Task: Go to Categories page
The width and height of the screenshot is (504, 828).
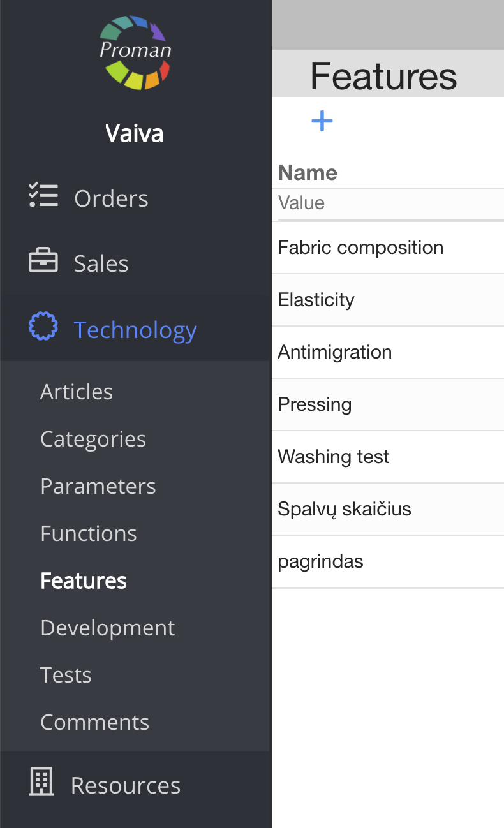Action: click(93, 439)
